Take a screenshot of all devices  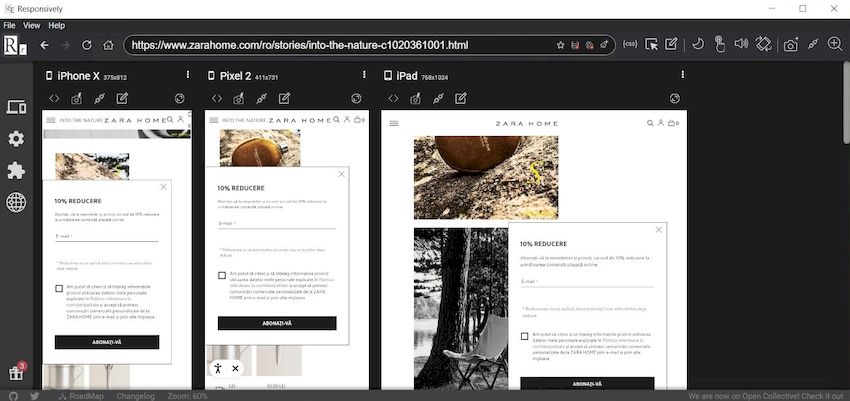click(791, 45)
